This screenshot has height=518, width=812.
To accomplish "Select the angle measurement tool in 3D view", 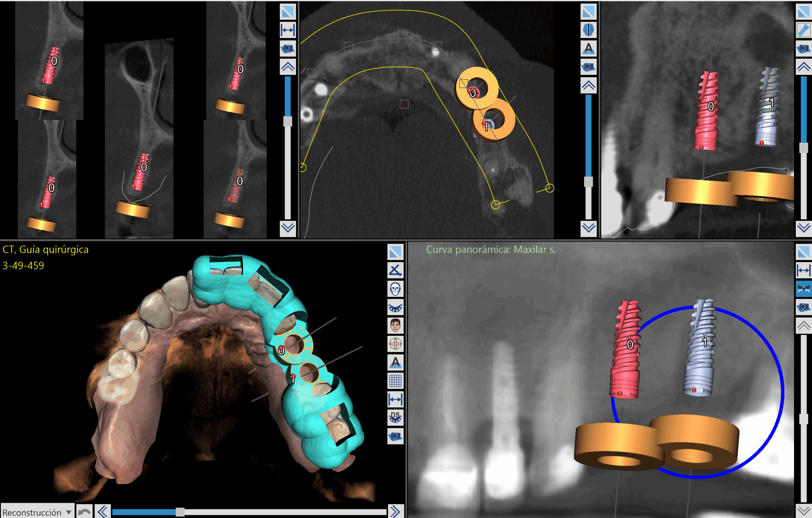I will (x=395, y=271).
